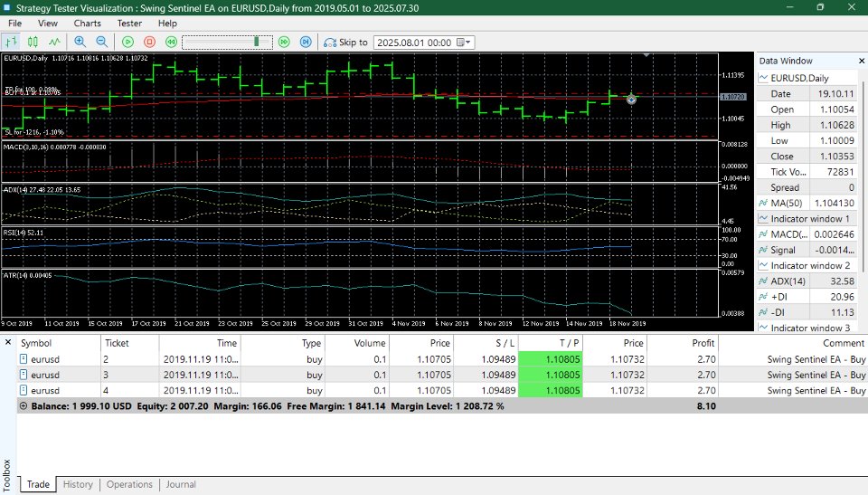Viewport: 868px width, 495px height.
Task: Sort by the Type column header
Action: pos(283,343)
